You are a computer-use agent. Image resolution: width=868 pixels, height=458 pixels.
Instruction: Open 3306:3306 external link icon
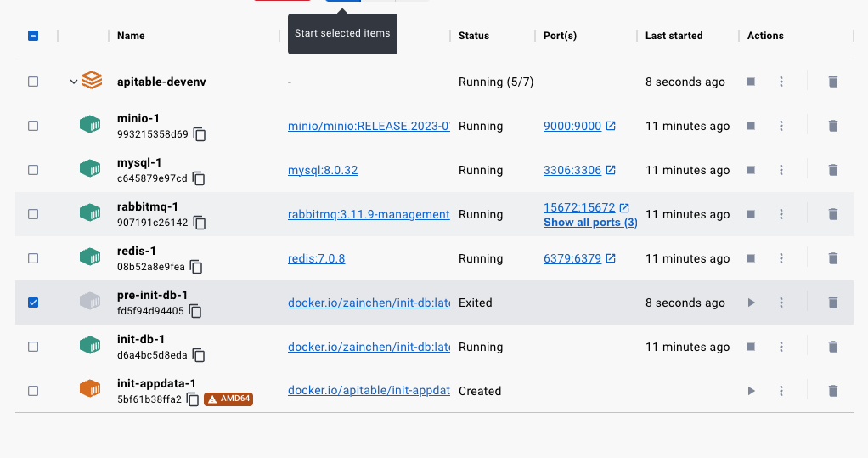click(611, 170)
